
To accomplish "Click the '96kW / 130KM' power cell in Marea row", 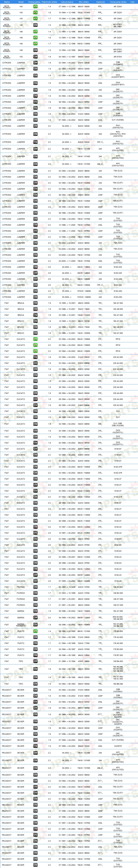I will (x=84, y=618).
